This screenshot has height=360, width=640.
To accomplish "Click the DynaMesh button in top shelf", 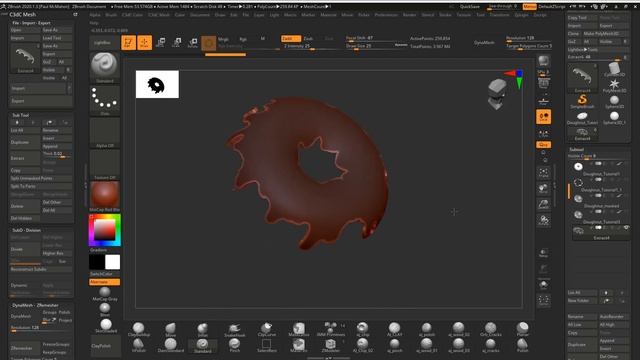I will tap(484, 42).
